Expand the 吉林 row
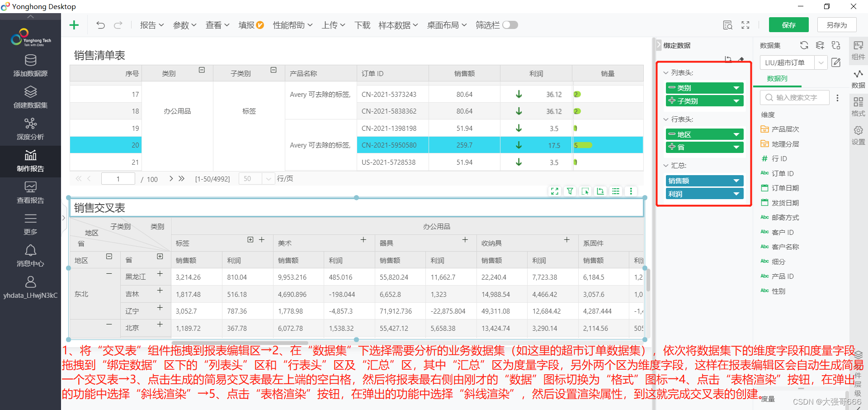Image resolution: width=868 pixels, height=410 pixels. click(160, 291)
